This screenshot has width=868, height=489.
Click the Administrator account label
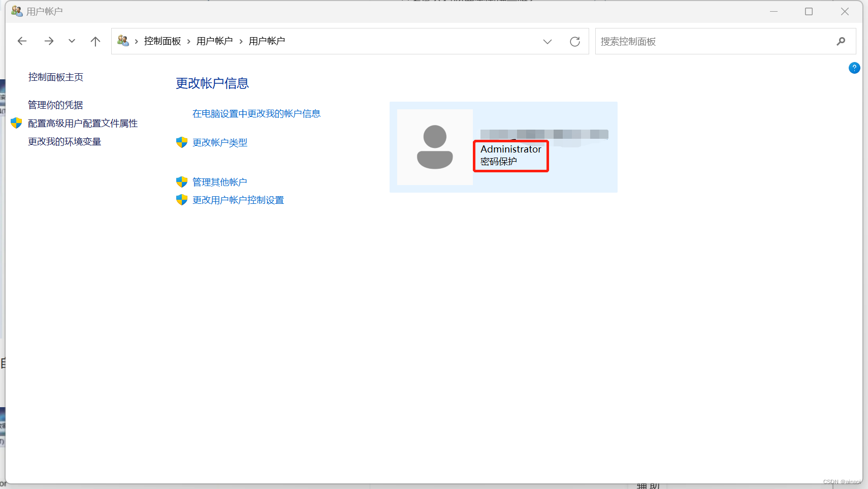click(511, 149)
